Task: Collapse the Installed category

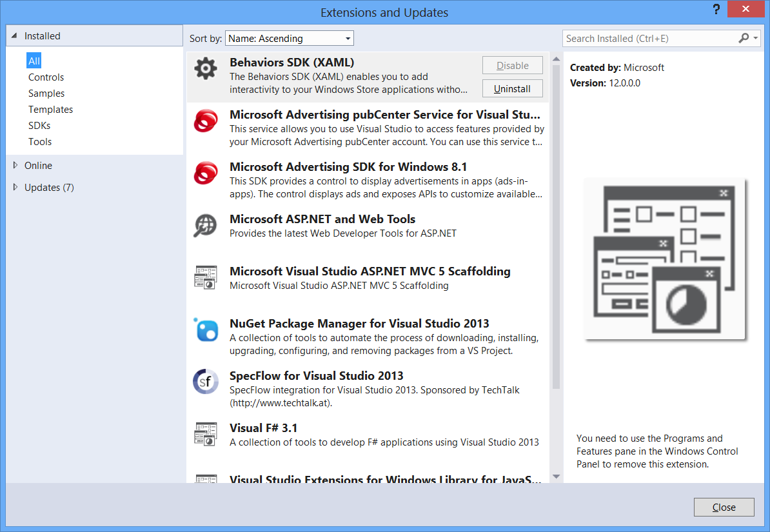Action: tap(15, 36)
